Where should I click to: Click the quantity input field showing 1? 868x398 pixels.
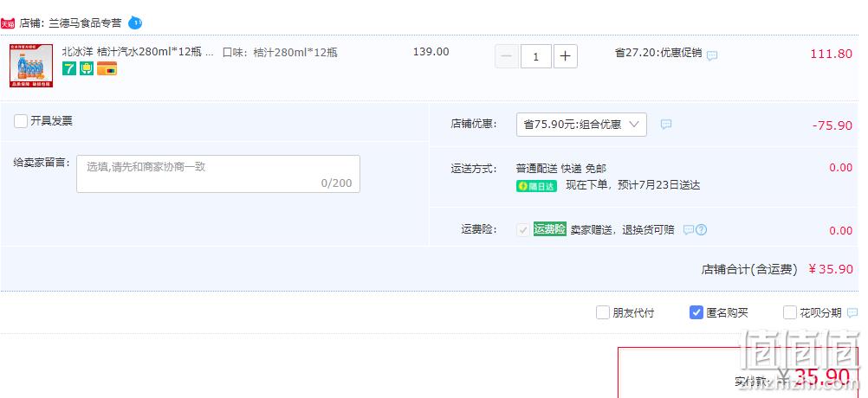click(x=536, y=56)
